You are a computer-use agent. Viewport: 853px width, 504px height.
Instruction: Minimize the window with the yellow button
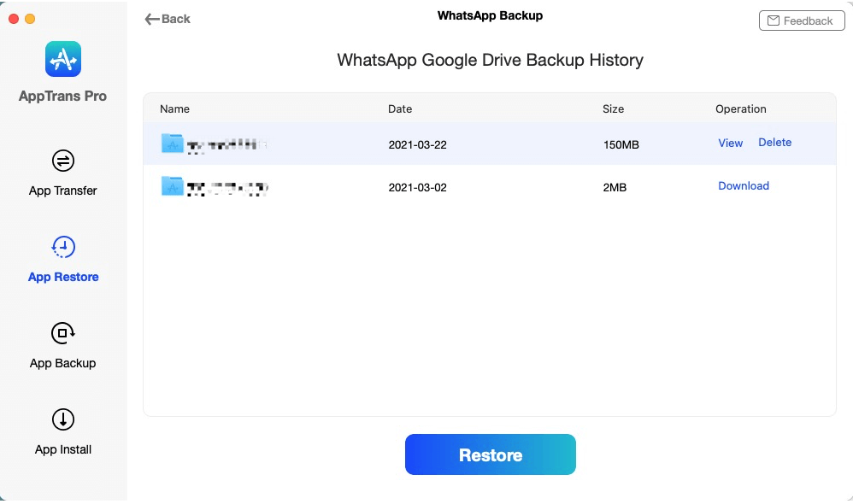click(31, 19)
